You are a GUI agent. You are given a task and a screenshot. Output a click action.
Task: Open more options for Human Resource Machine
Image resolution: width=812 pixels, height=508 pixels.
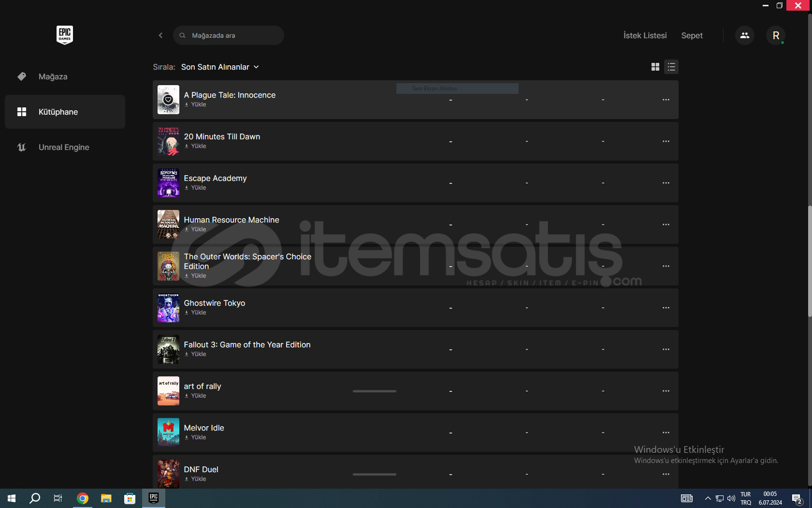click(666, 224)
